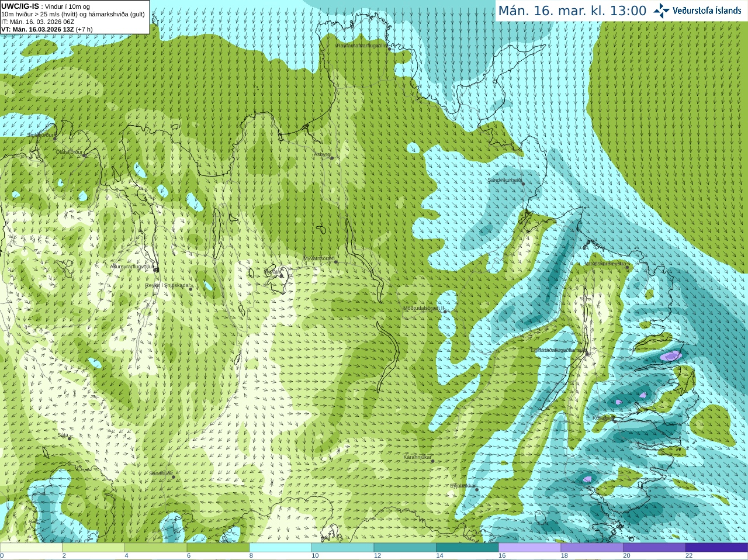Select the Kollaleira station label
The width and height of the screenshot is (748, 560).
[x=603, y=418]
